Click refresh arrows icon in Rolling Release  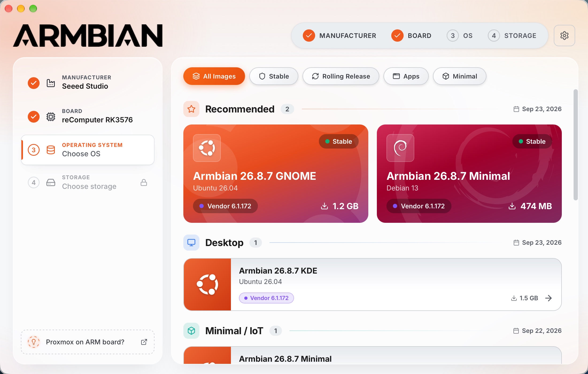[x=315, y=76]
